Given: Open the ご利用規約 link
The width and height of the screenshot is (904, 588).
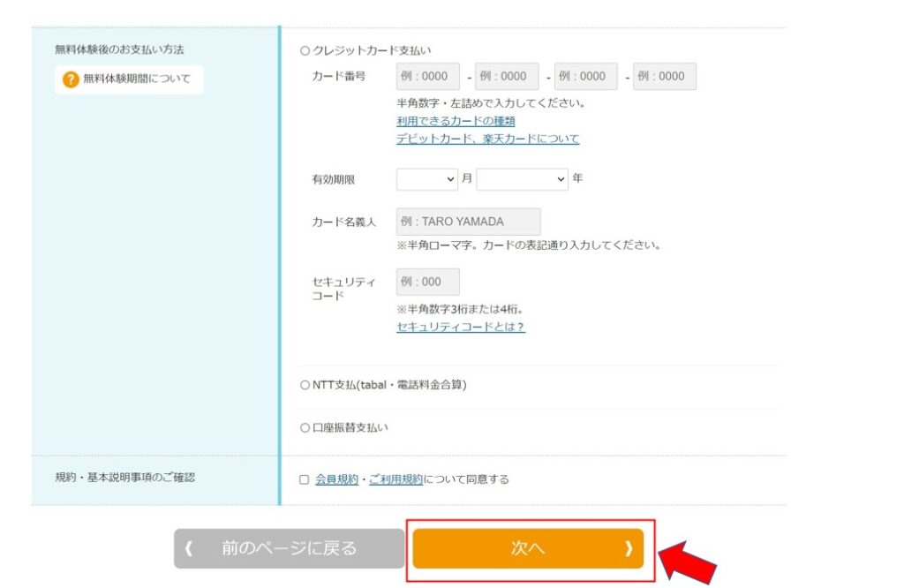Looking at the screenshot, I should (x=395, y=479).
